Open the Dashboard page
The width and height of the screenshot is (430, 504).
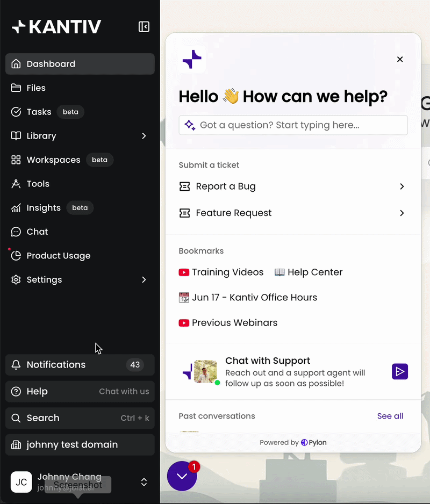(80, 64)
